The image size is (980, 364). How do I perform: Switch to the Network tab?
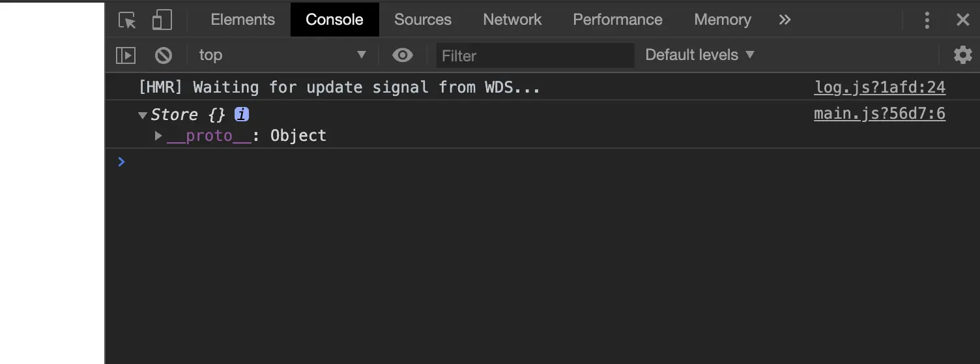point(512,20)
